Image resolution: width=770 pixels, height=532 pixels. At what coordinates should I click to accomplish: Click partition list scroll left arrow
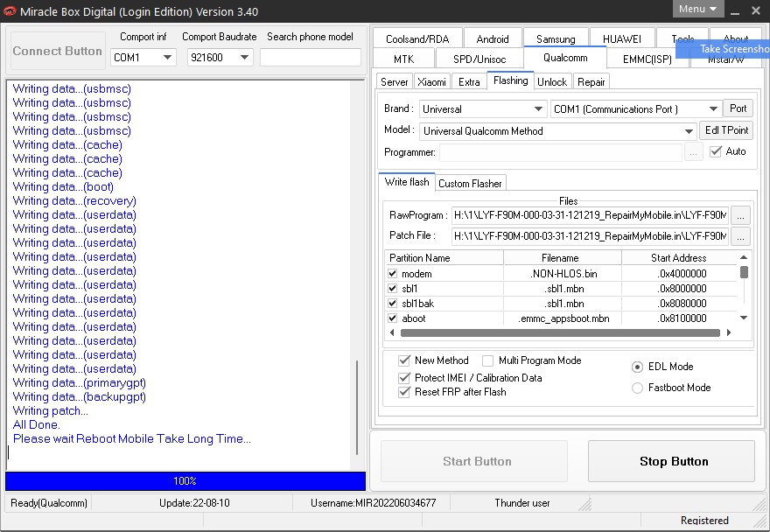391,332
